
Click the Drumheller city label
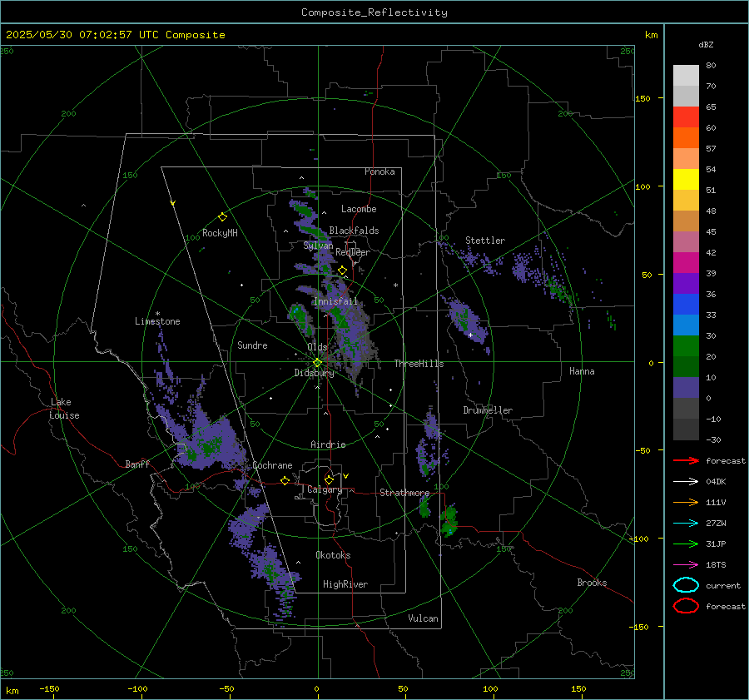pos(488,410)
